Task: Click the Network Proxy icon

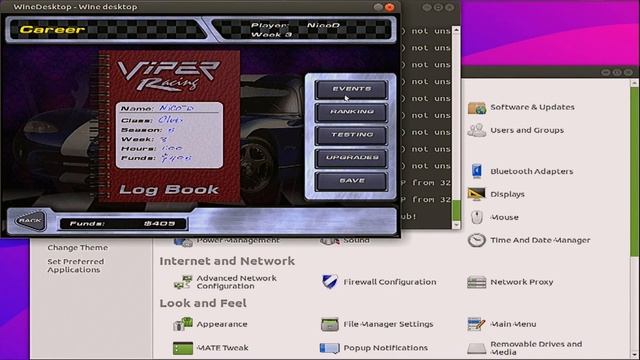Action: 476,282
